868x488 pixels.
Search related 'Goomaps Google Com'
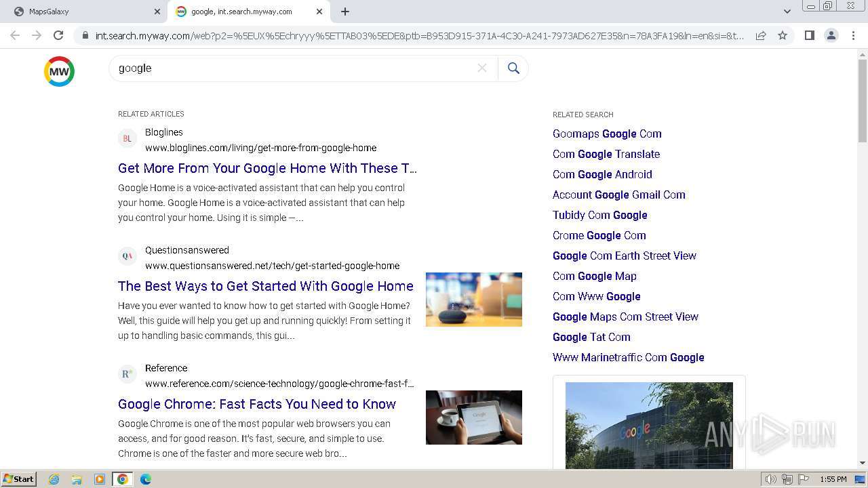click(607, 134)
